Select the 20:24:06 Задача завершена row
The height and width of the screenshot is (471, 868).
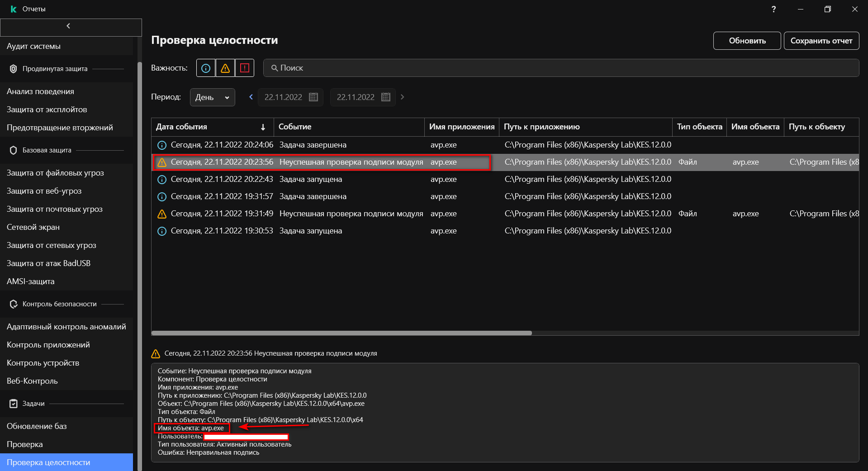click(x=505, y=145)
